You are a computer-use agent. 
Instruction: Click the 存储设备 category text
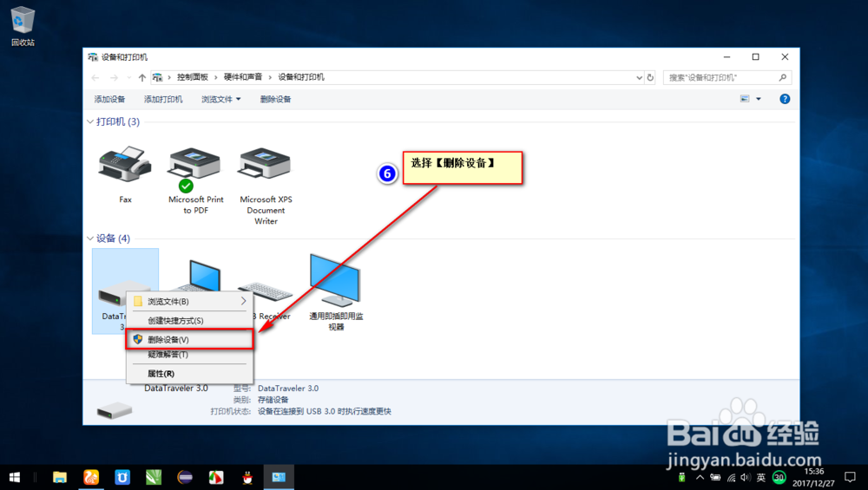[x=273, y=399]
